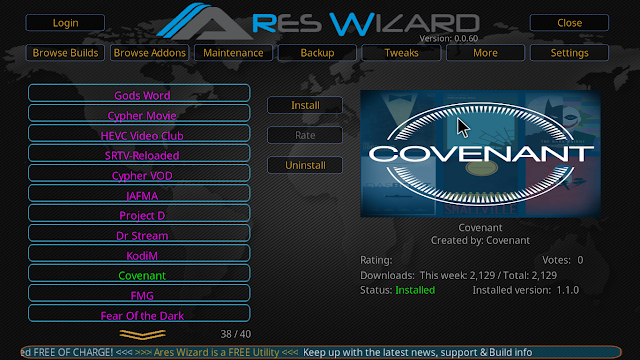Pick Dr Stream from list
The width and height of the screenshot is (640, 360).
pos(139,233)
